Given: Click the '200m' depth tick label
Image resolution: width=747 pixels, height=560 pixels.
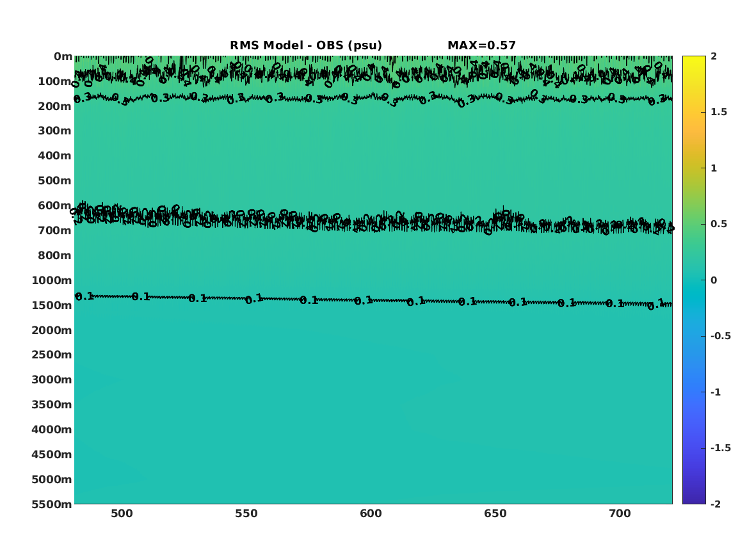Looking at the screenshot, I should [55, 106].
